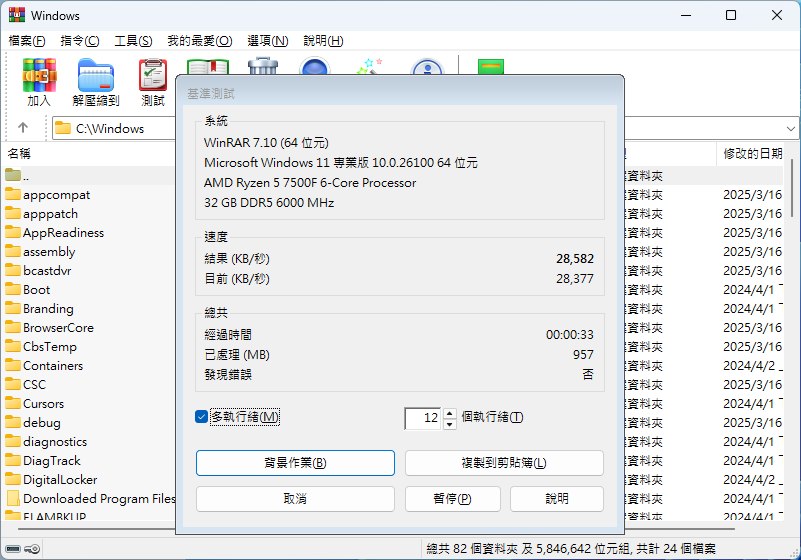The image size is (801, 560).
Task: Click the key icon in status bar
Action: [x=32, y=549]
